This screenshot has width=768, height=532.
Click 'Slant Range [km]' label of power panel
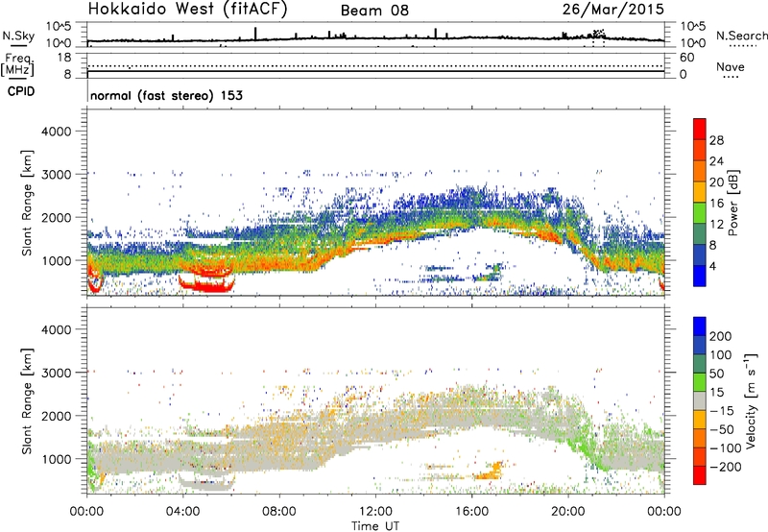point(28,203)
